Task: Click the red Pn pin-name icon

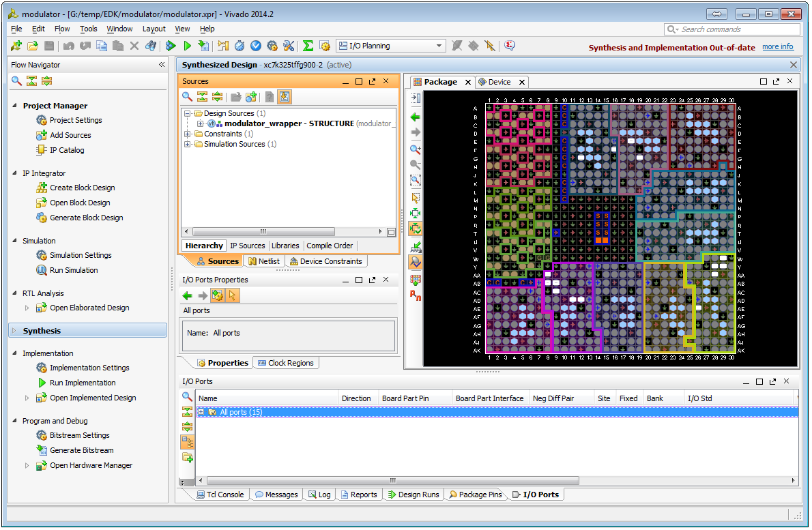Action: point(416,295)
